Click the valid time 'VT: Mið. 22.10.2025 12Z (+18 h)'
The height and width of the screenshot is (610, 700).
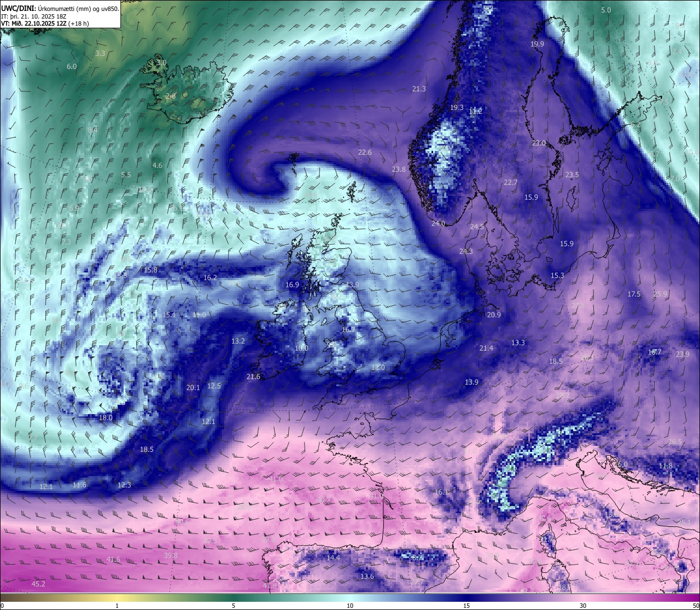click(45, 23)
